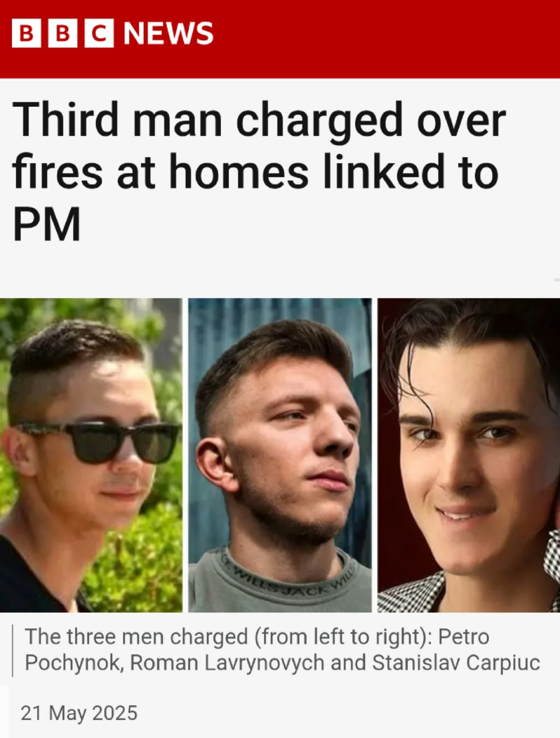Click the name "Roman Lavrynovych" in the caption
Image resolution: width=560 pixels, height=738 pixels.
click(227, 663)
